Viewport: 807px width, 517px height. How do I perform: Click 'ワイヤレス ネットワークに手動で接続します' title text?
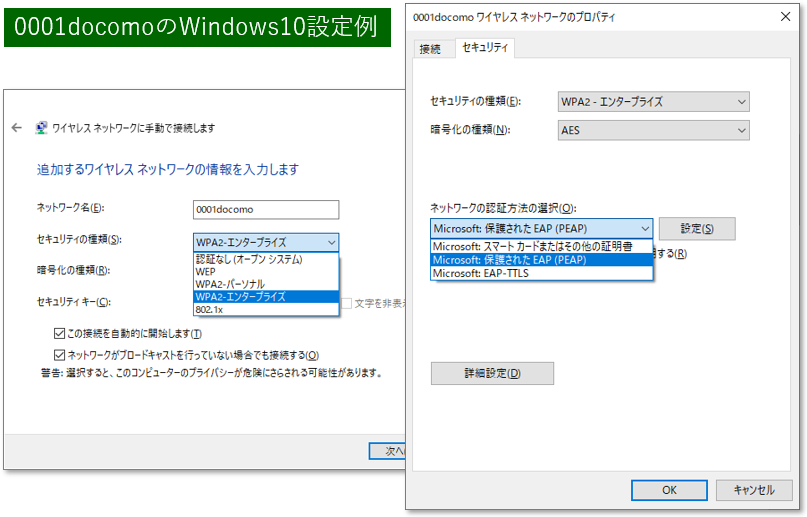pos(133,128)
